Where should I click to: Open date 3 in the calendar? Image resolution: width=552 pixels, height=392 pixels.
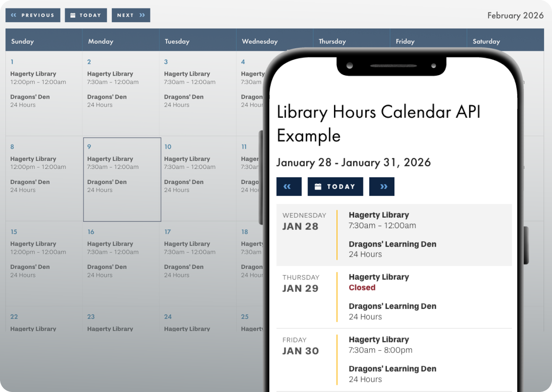[x=166, y=62]
